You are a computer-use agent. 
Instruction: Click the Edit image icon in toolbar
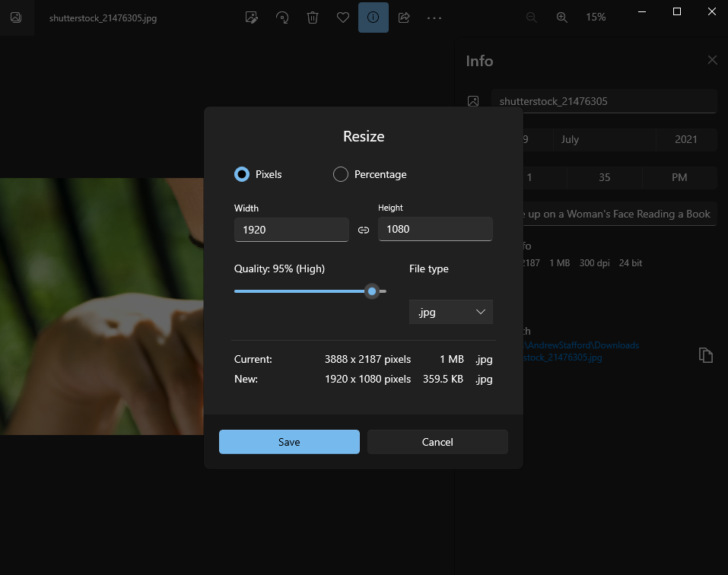click(252, 17)
